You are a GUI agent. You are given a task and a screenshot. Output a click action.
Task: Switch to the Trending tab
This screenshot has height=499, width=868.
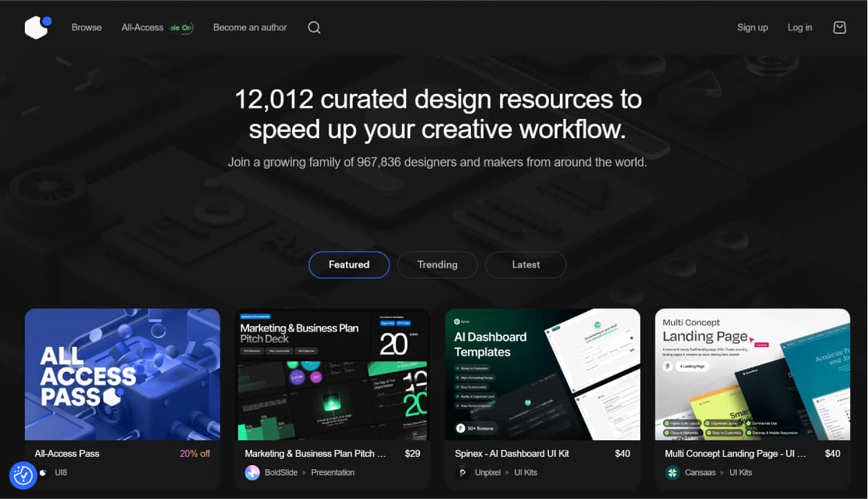click(x=437, y=265)
